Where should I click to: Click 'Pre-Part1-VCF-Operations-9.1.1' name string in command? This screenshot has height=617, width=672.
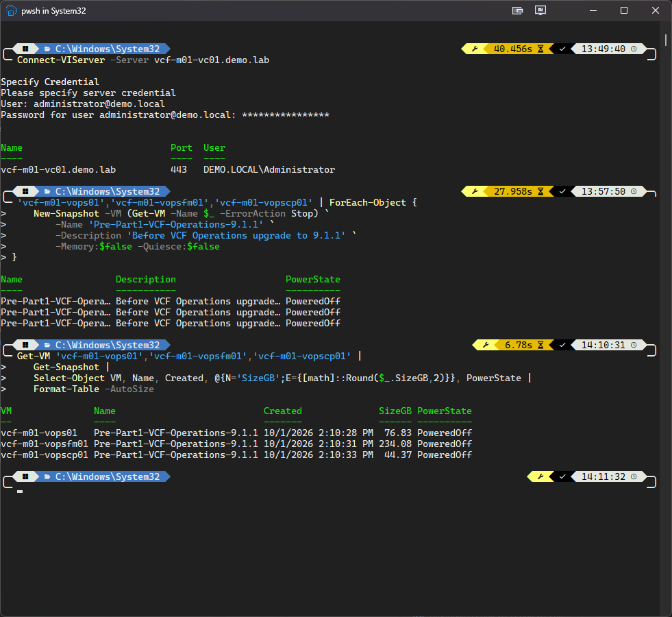click(176, 225)
